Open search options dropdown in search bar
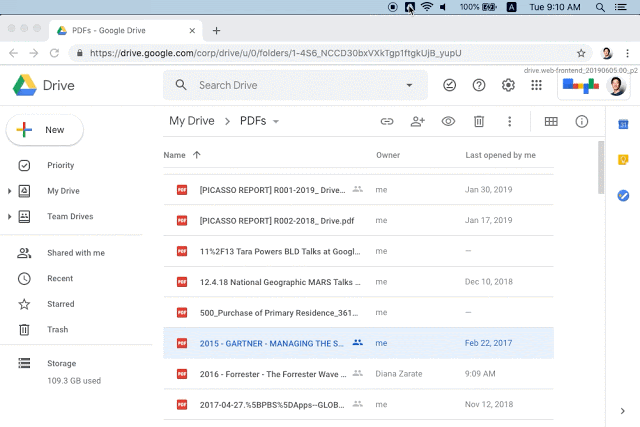Viewport: 640px width, 427px height. tap(409, 86)
